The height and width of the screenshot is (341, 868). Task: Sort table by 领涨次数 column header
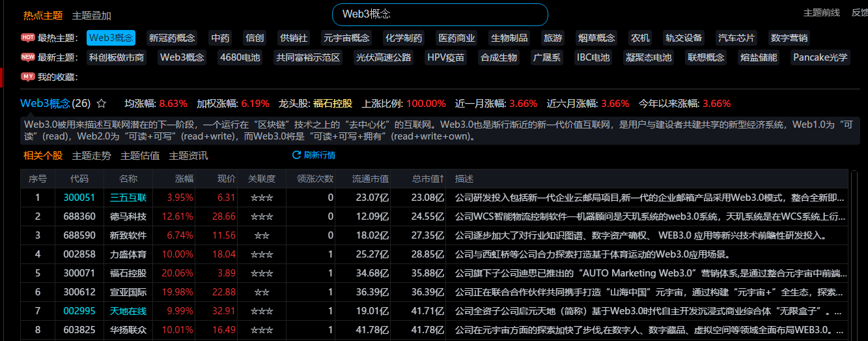pyautogui.click(x=315, y=179)
